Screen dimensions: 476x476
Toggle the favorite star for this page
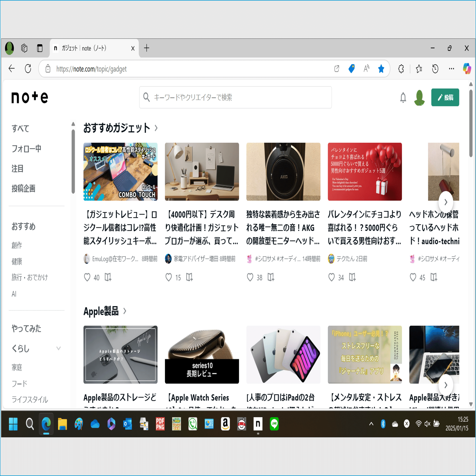(x=381, y=69)
